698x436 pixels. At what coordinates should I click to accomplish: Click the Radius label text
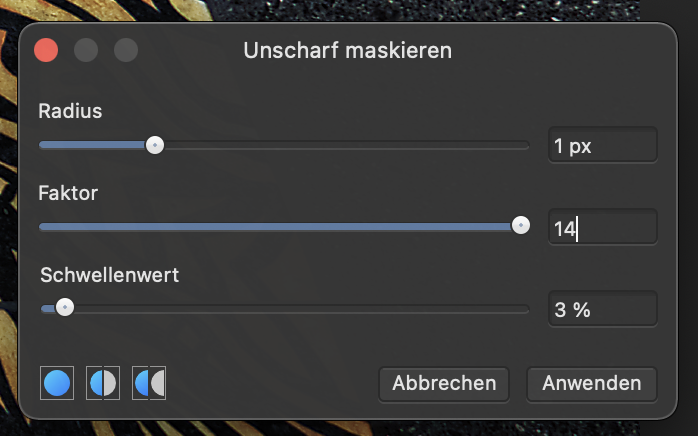pos(70,111)
